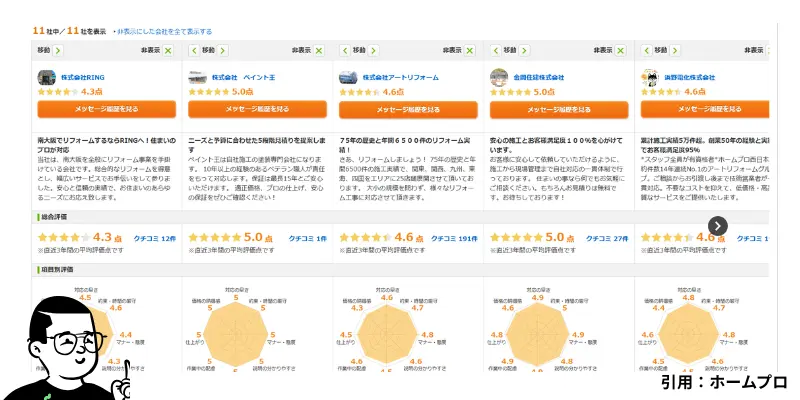Click headline ニーズと予算に合わせた5種類見積り
Viewport: 800px width, 400px height.
coord(256,144)
